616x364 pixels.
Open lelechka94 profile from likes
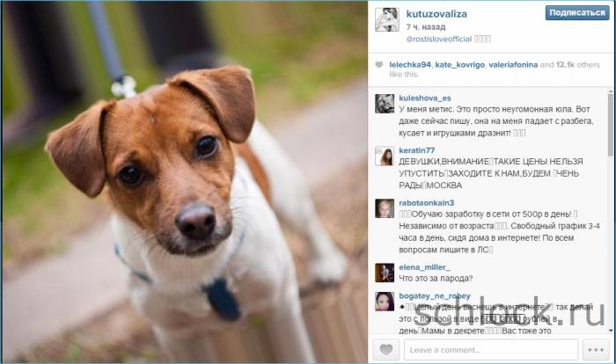(410, 65)
